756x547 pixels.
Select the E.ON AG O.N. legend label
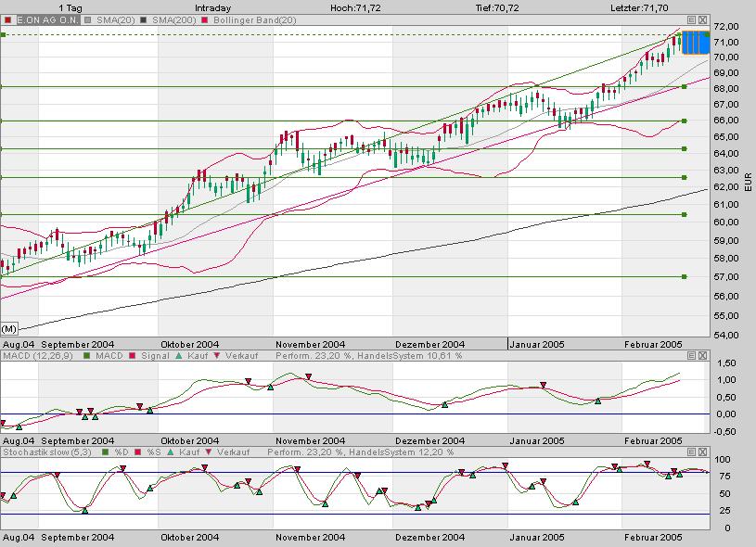47,20
